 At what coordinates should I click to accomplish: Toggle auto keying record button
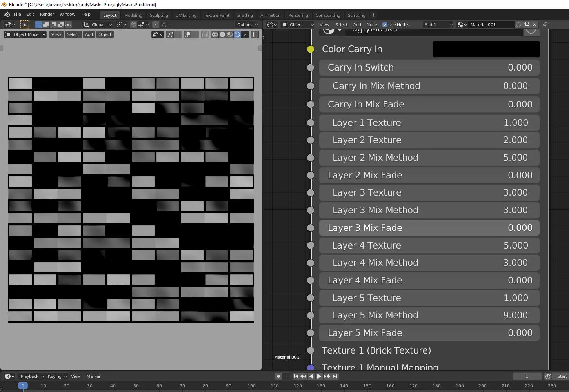point(278,376)
